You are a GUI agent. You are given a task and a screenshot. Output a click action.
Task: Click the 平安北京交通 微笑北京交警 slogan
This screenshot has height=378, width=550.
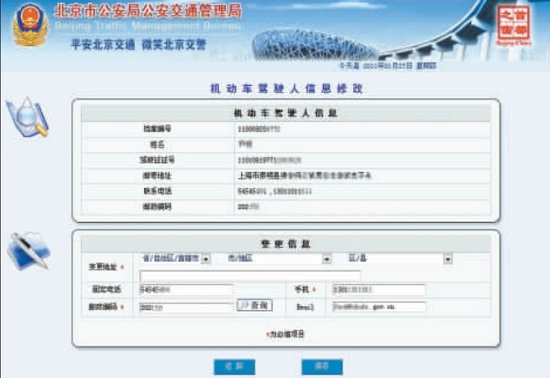[139, 45]
